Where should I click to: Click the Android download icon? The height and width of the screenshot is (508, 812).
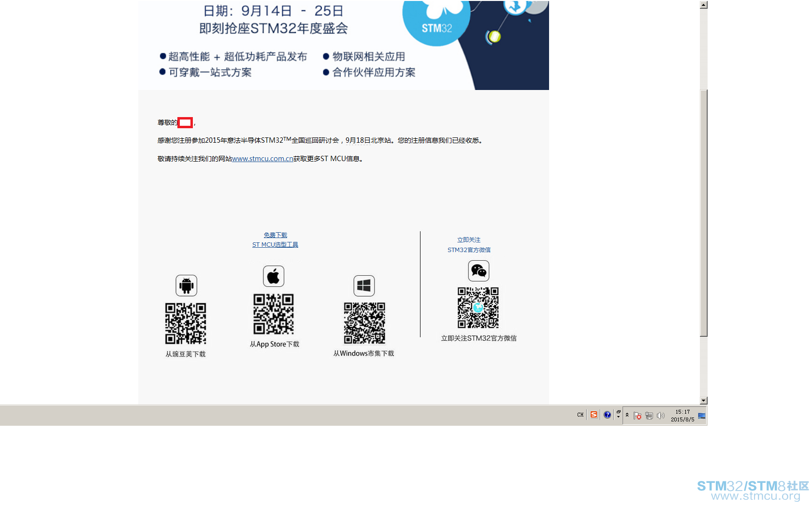coord(186,285)
